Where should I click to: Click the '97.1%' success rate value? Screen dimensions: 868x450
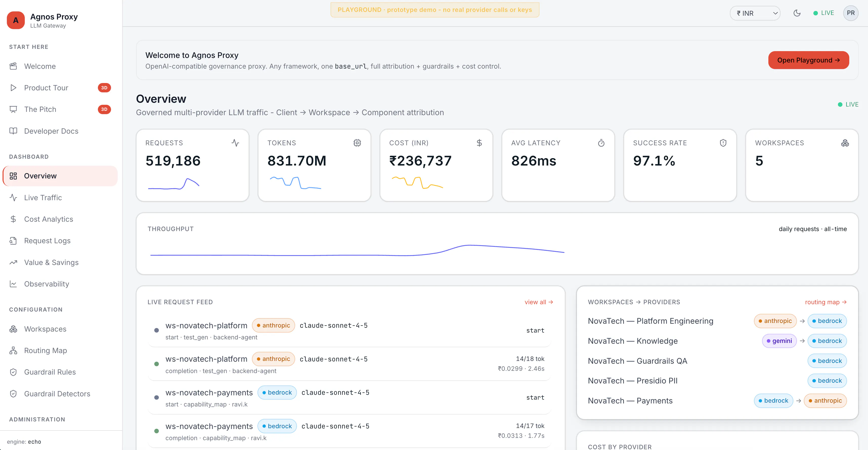[654, 161]
